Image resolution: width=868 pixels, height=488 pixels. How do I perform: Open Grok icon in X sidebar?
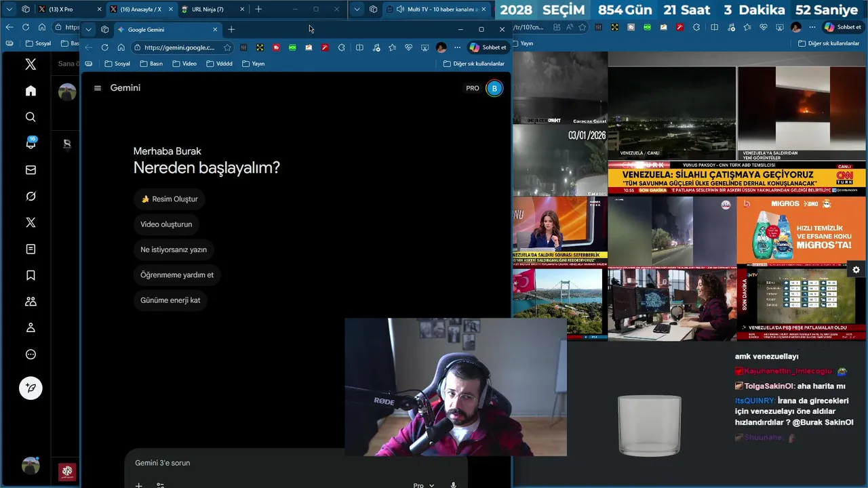31,197
